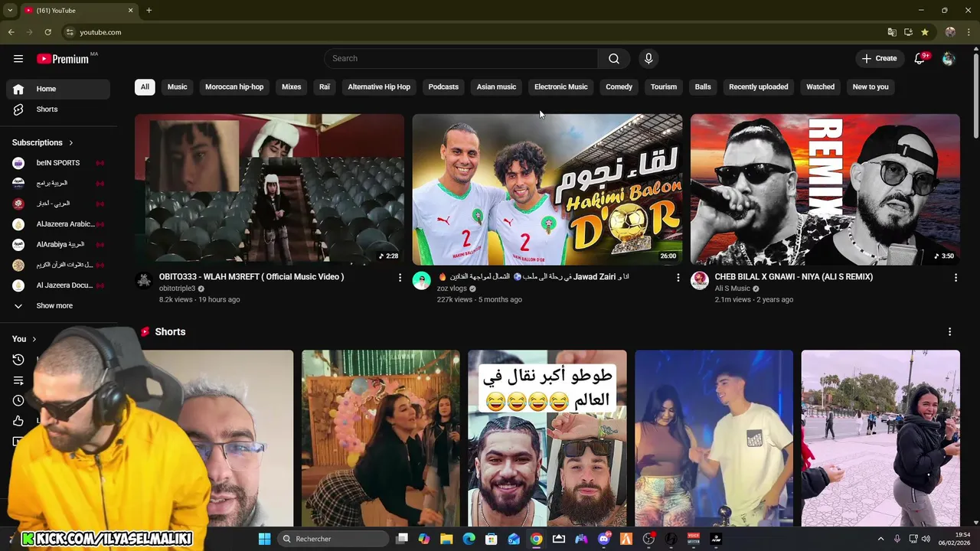Click the search magnifier button
This screenshot has width=980, height=551.
(x=614, y=59)
